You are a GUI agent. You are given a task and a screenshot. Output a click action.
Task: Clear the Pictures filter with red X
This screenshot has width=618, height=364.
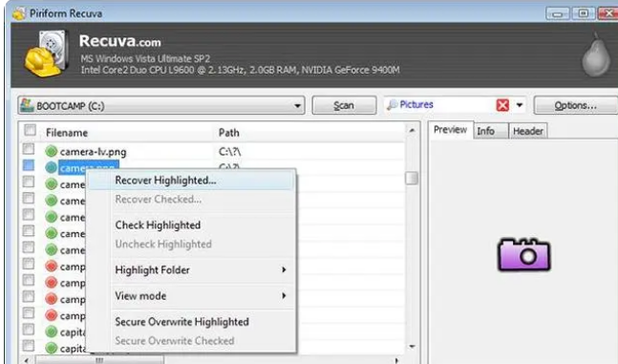click(502, 105)
